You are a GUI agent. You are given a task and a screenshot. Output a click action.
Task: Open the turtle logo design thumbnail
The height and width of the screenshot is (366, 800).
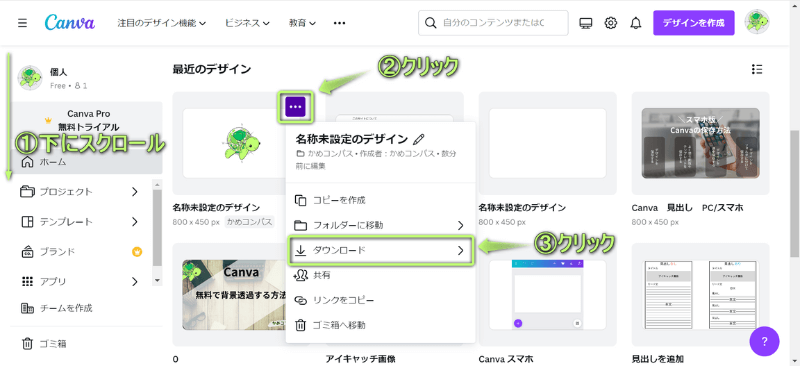234,143
